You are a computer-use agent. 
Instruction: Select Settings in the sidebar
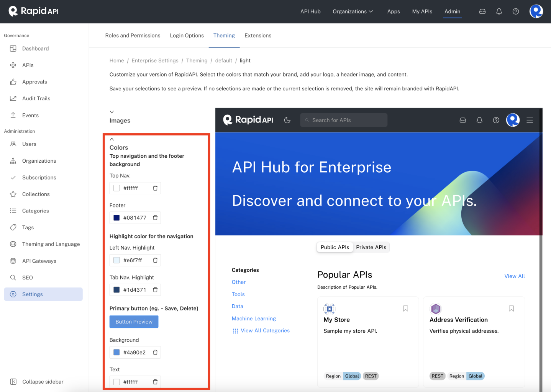43,294
